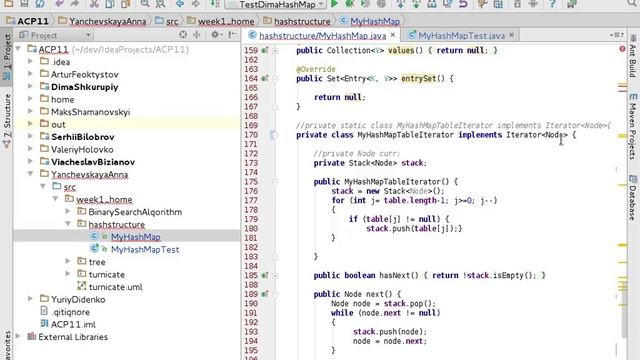This screenshot has height=360, width=640.
Task: Collapse the hashstructure package
Action: [x=68, y=224]
